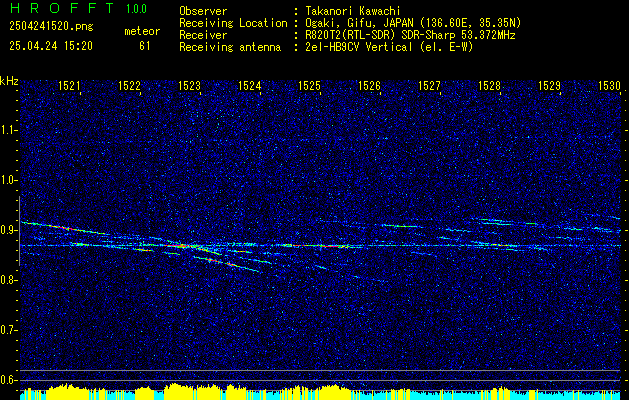Click the Receiving antenna label
This screenshot has height=400, width=629.
tap(230, 47)
